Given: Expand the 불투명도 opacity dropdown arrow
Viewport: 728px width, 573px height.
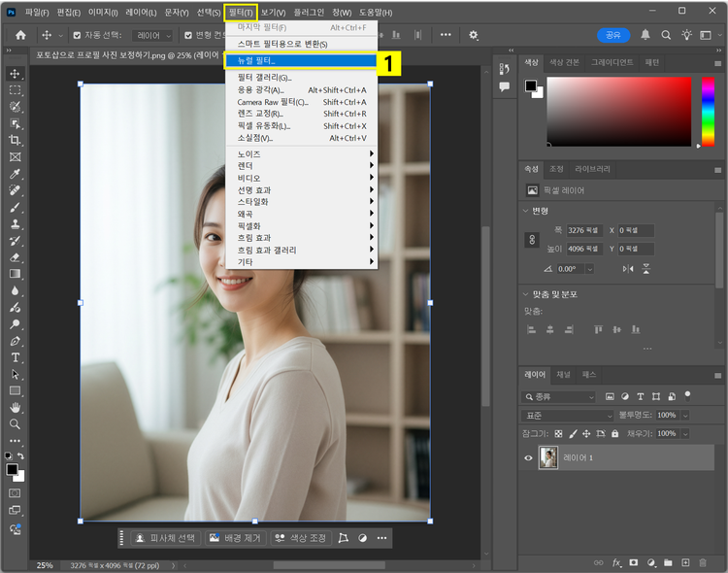Looking at the screenshot, I should [x=685, y=416].
